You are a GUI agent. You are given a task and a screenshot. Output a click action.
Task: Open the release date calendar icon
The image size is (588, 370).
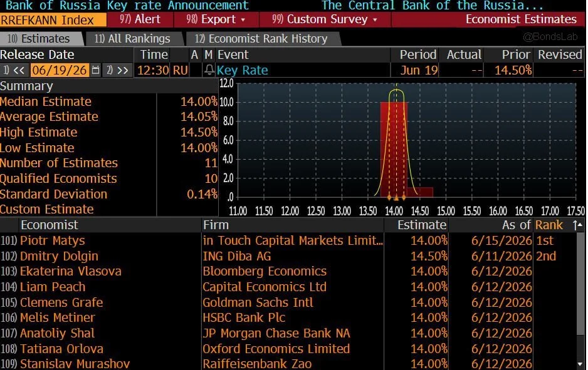point(96,70)
